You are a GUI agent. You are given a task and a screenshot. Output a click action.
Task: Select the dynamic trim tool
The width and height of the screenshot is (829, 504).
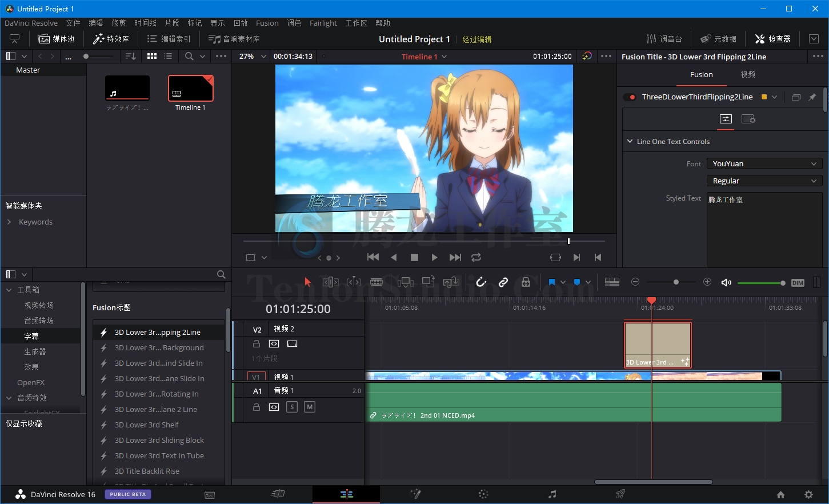(x=354, y=282)
